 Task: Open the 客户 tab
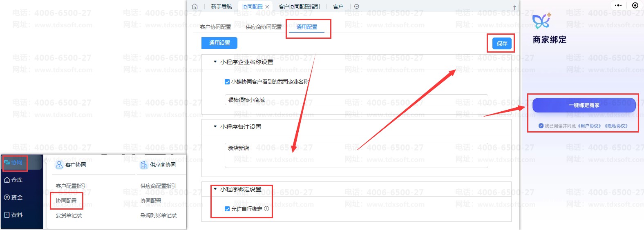tap(338, 7)
